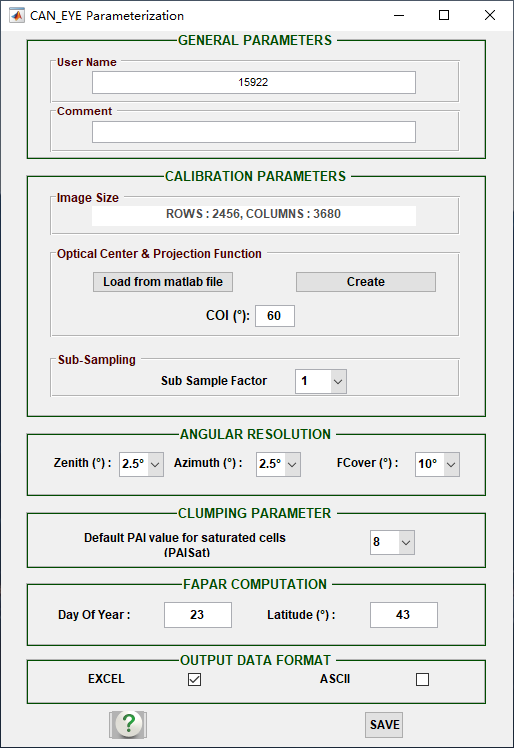Uncheck the EXCEL output checkbox
Image resolution: width=514 pixels, height=748 pixels.
click(x=194, y=679)
